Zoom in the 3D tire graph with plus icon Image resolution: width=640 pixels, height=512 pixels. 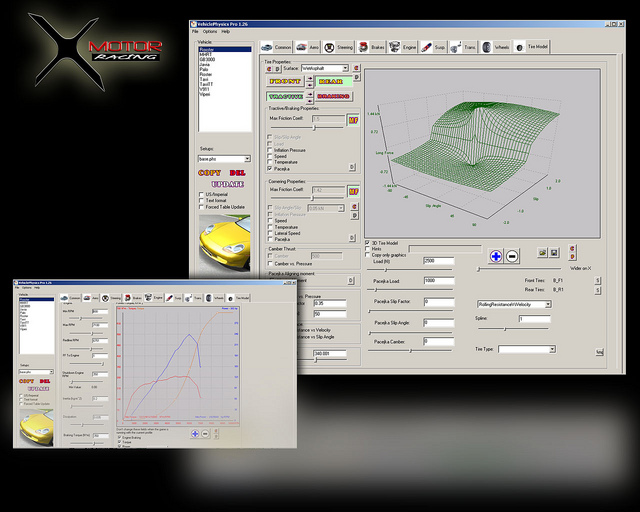pyautogui.click(x=494, y=256)
